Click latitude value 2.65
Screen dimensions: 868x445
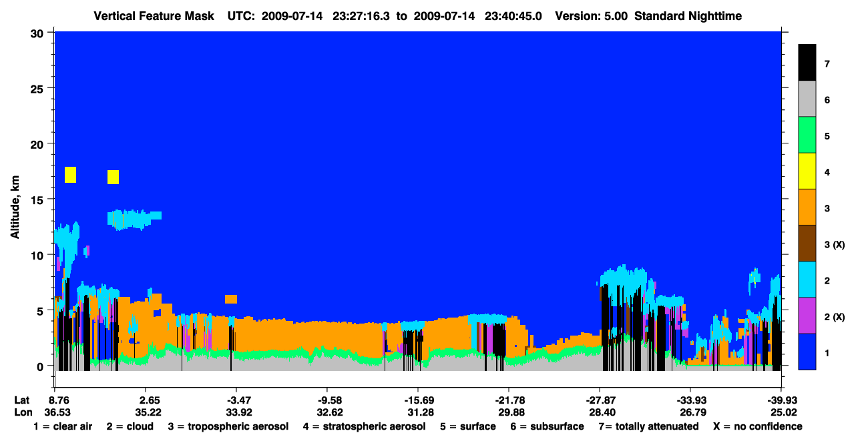(146, 400)
